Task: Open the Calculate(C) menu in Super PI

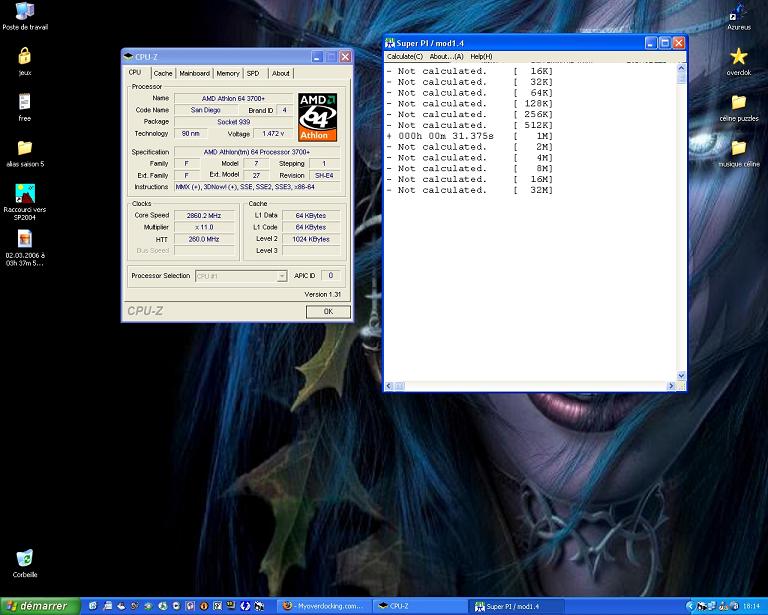Action: [405, 57]
